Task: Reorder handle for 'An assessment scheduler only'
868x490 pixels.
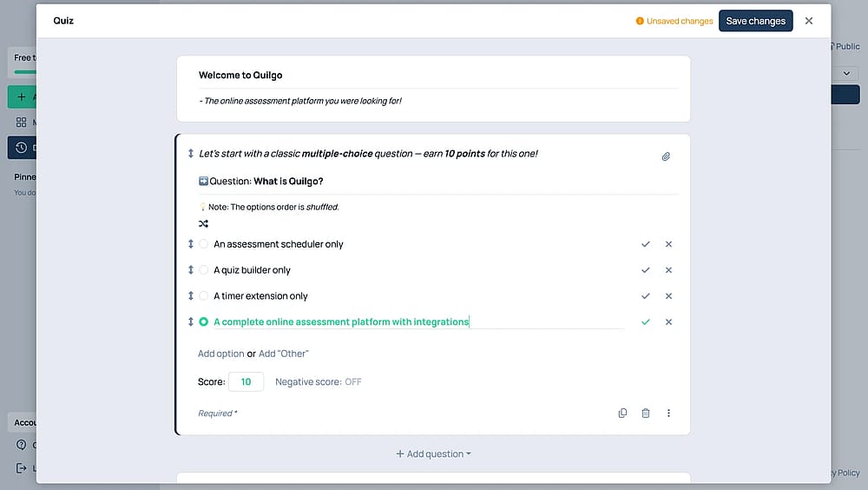Action: [x=190, y=244]
